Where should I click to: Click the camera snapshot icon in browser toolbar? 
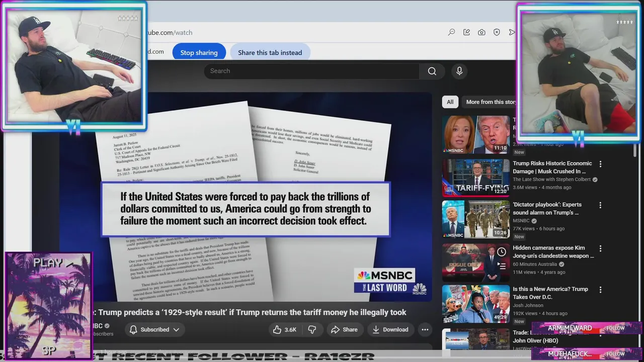[481, 32]
